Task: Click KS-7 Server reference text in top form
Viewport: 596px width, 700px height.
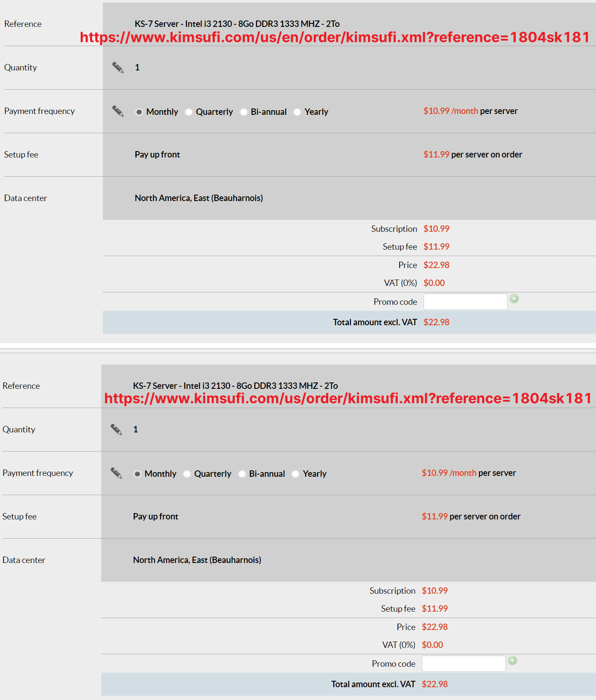Action: [237, 24]
